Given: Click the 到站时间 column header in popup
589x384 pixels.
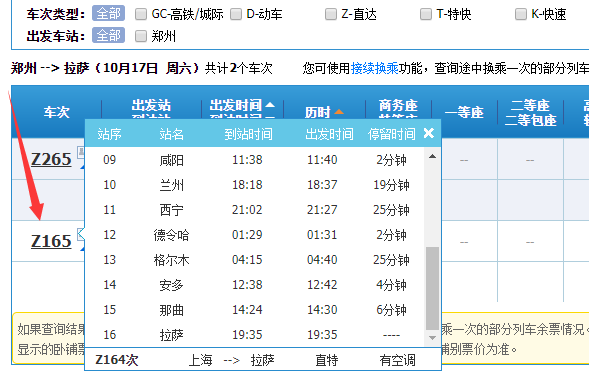Looking at the screenshot, I should tap(248, 134).
